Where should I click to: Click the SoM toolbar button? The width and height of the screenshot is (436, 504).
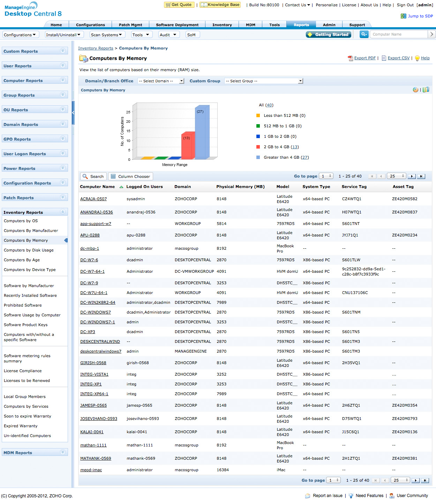192,35
